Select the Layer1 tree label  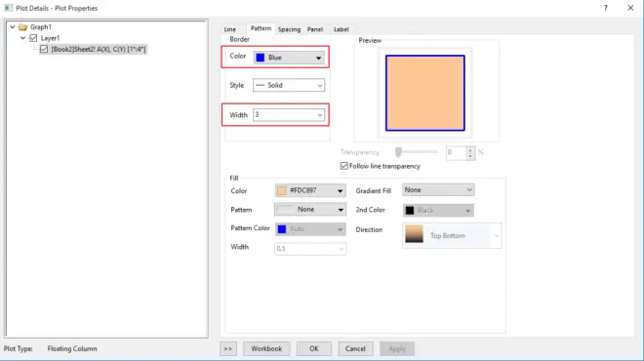50,38
